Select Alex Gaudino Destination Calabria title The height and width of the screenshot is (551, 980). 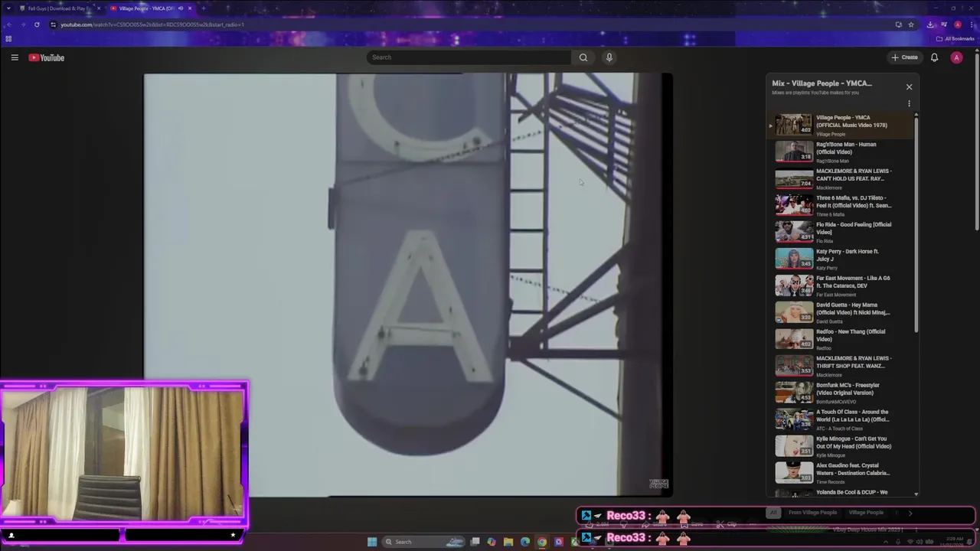(x=853, y=469)
